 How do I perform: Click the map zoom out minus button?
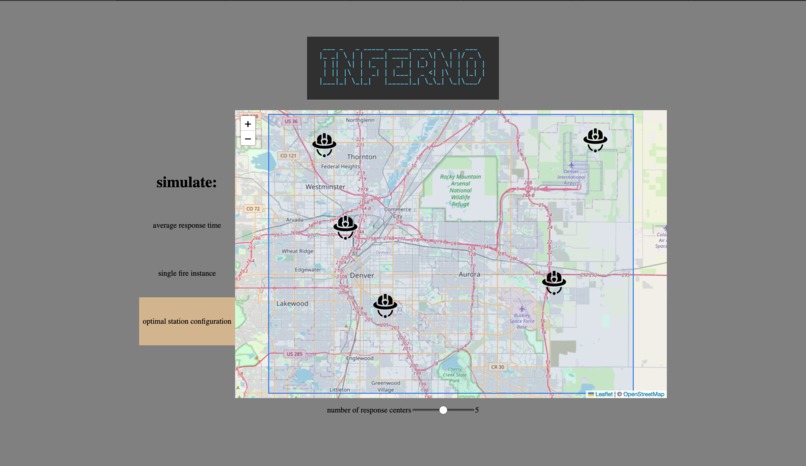click(x=248, y=139)
